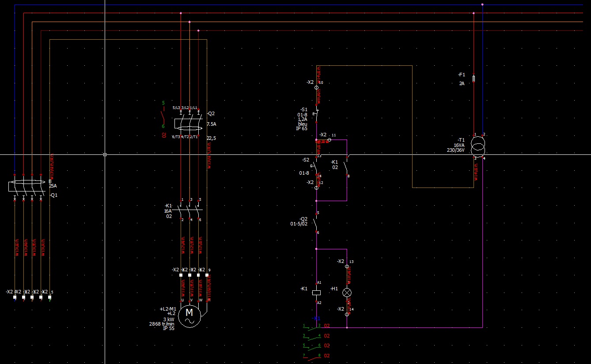
Task: Click terminal X2 number 5 at bottom left
Action: coord(49,297)
